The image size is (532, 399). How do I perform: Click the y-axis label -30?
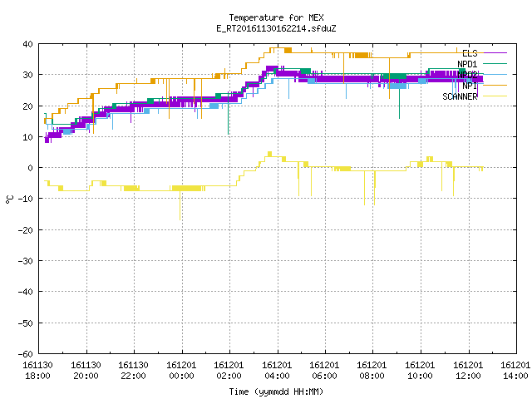pos(26,261)
